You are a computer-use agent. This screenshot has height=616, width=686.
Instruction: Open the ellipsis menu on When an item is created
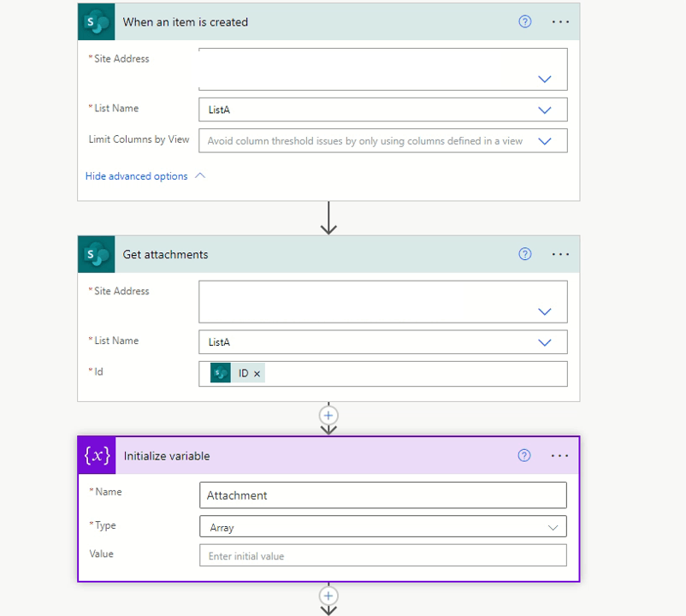[x=561, y=21]
